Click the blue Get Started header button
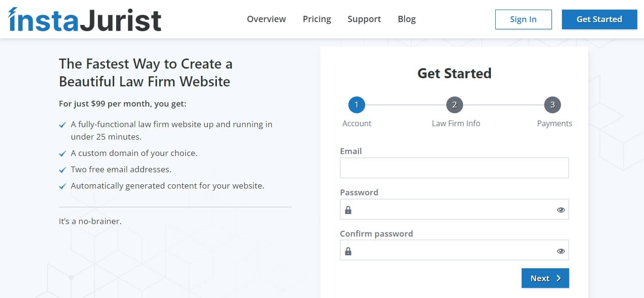The height and width of the screenshot is (298, 644). tap(599, 19)
